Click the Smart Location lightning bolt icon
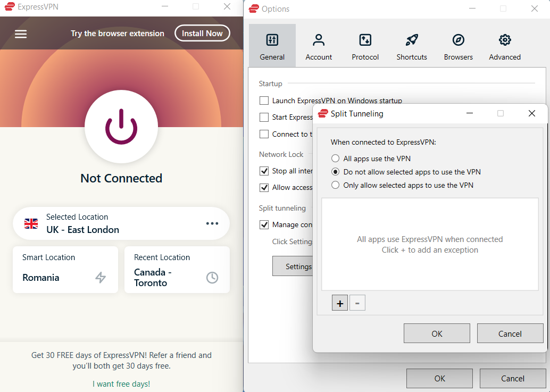The width and height of the screenshot is (550, 392). pyautogui.click(x=101, y=277)
